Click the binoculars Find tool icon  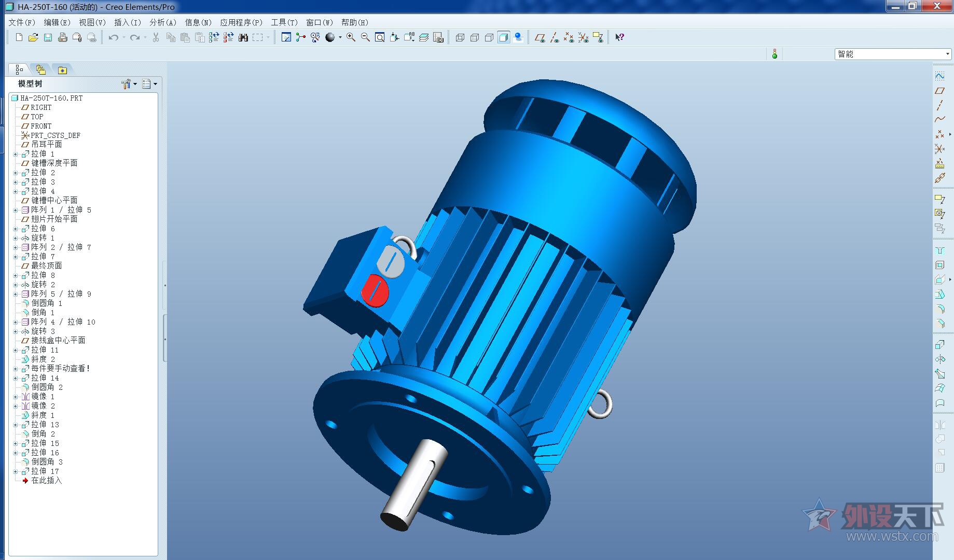[x=243, y=37]
